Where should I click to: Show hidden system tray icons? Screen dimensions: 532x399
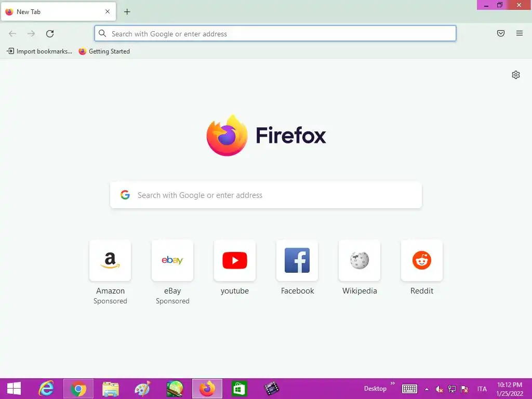[427, 389]
